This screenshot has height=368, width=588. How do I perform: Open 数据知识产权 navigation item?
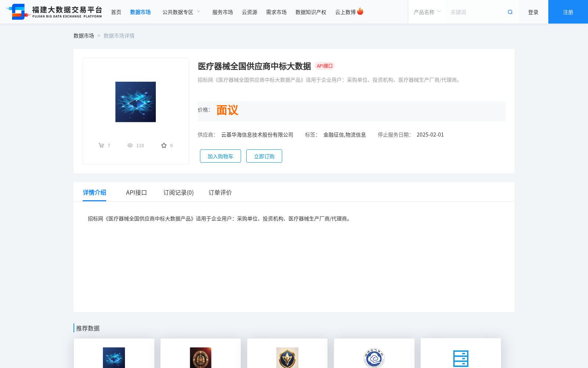(311, 12)
